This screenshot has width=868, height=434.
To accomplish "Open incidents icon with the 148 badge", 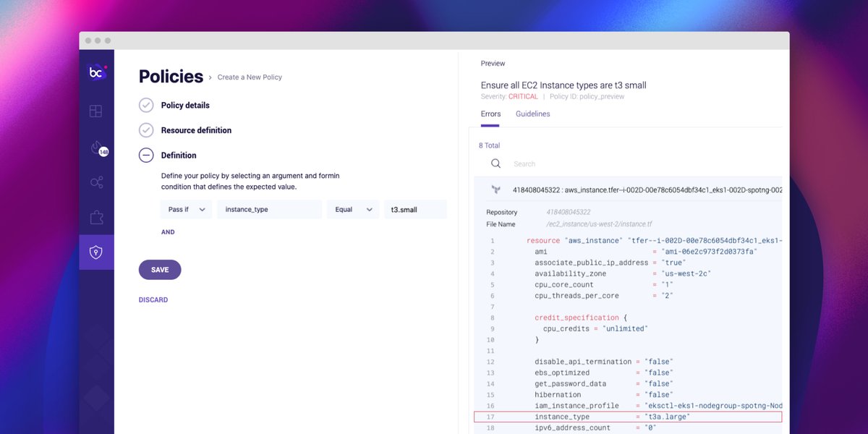I will 98,148.
